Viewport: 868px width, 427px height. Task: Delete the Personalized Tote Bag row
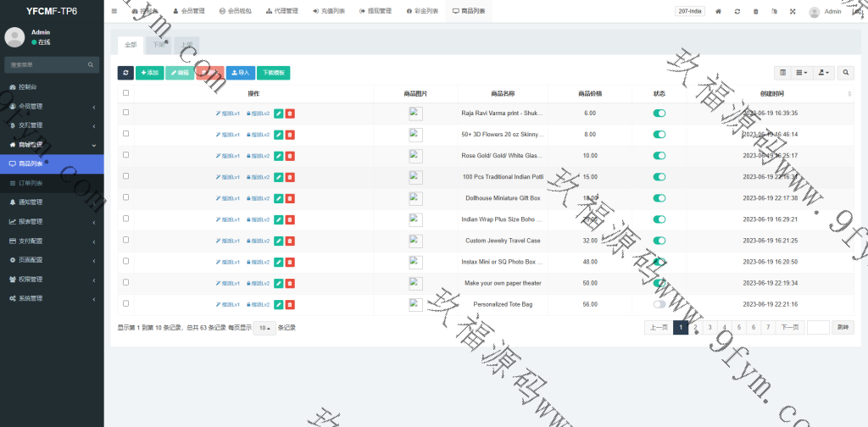(x=290, y=304)
